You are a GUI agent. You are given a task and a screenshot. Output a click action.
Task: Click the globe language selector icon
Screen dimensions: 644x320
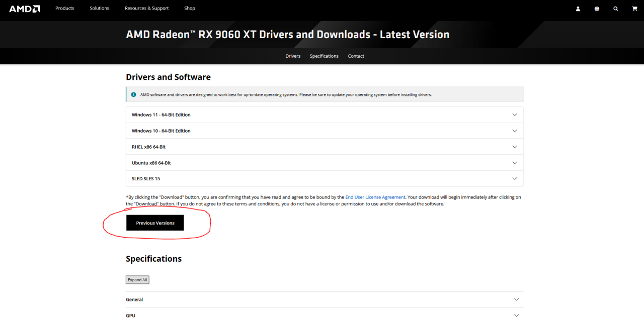(x=597, y=9)
